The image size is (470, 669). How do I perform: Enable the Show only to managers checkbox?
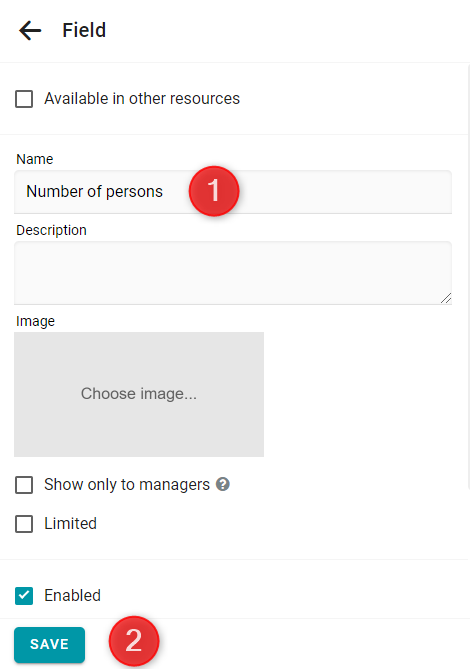coord(24,485)
